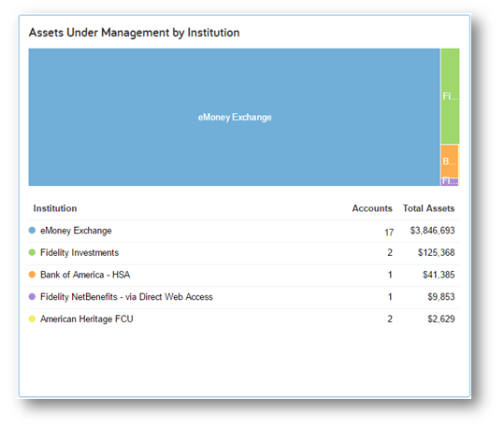Click the 17 accounts count for eMoney Exchange

pos(389,232)
